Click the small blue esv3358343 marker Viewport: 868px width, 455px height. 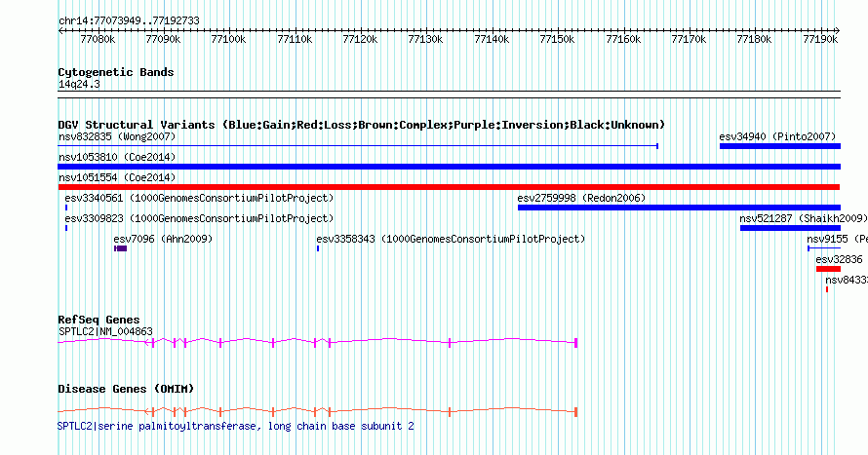(318, 248)
